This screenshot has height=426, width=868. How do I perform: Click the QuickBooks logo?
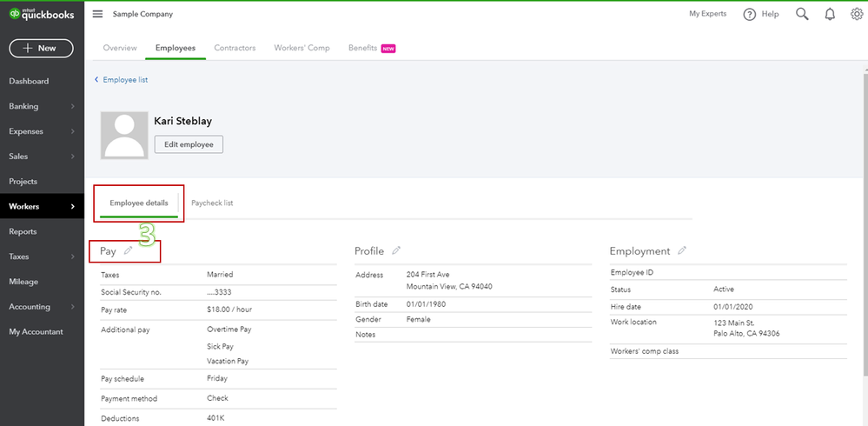42,15
